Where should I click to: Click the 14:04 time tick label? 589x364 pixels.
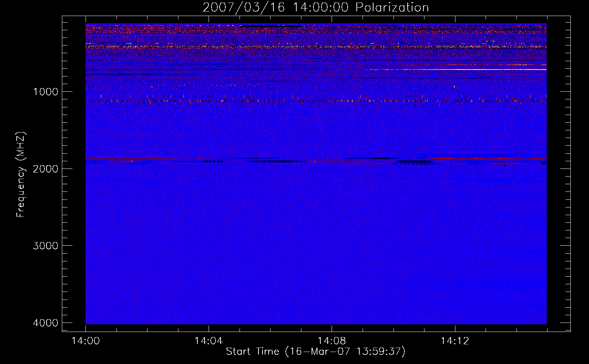(x=209, y=341)
